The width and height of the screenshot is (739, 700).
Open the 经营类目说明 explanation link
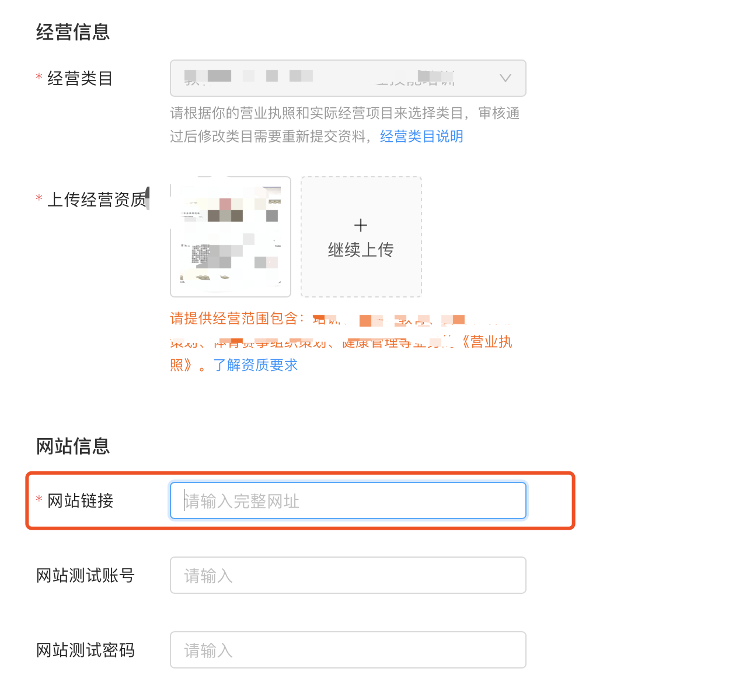[x=421, y=136]
